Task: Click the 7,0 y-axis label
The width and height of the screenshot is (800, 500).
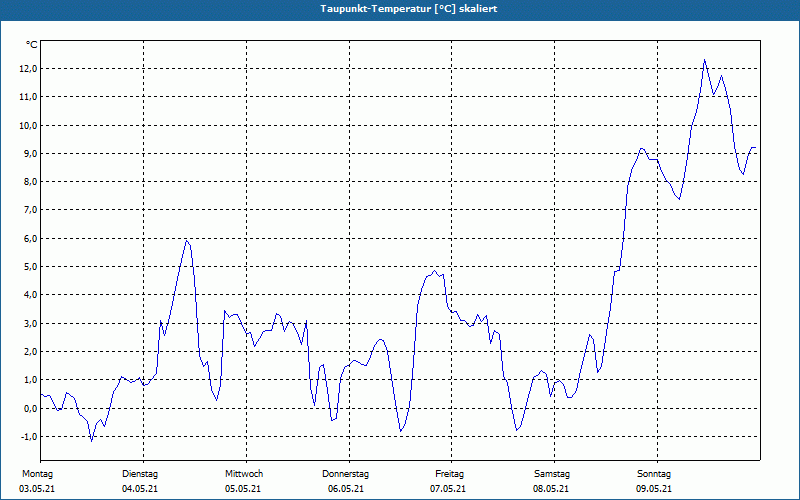Action: point(31,210)
